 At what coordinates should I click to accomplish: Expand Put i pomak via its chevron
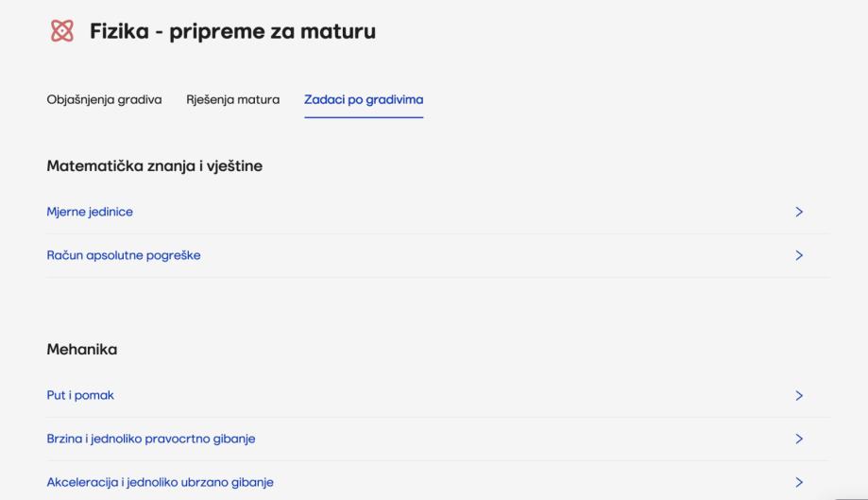point(799,395)
